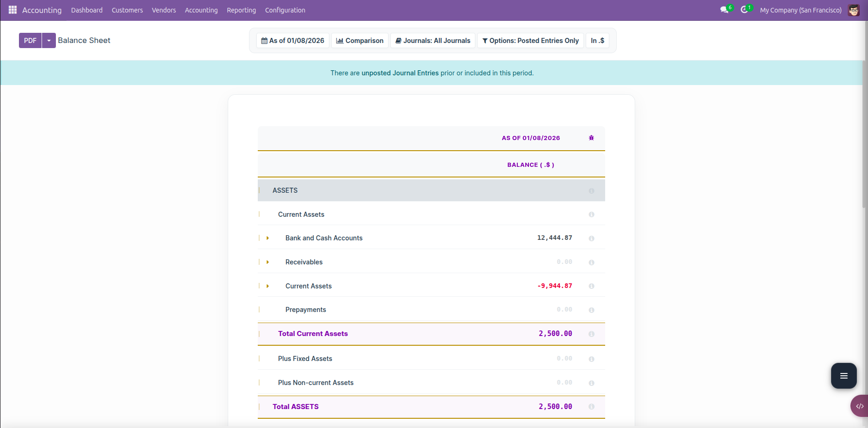Screen dimensions: 868x428
Task: Follow the unposted Journal Entries link
Action: click(400, 73)
